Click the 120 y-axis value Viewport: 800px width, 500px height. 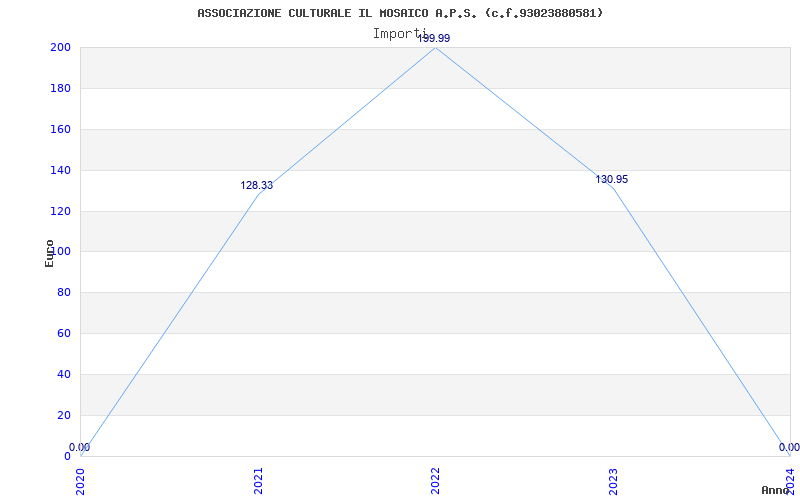pyautogui.click(x=60, y=211)
